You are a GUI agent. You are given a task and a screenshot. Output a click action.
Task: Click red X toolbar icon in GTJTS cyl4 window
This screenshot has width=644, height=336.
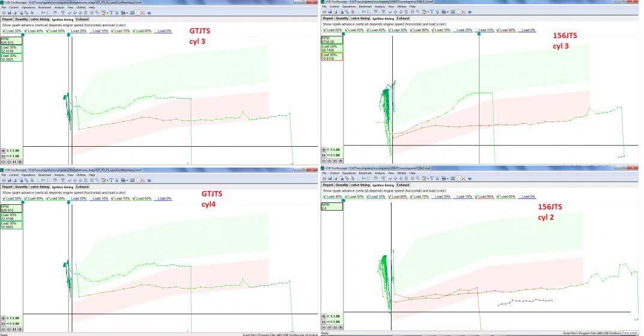pyautogui.click(x=143, y=180)
